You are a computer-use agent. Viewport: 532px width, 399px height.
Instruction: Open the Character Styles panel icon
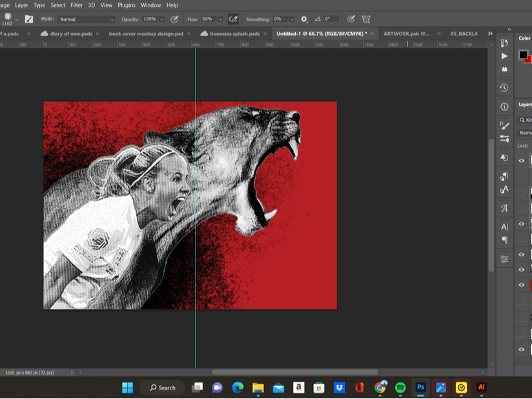504,189
